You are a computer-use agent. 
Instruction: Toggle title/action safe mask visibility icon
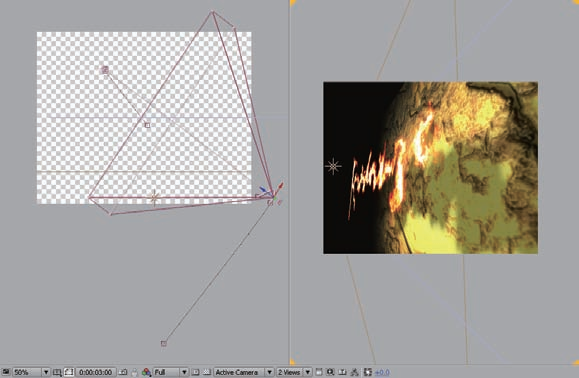[x=69, y=372]
